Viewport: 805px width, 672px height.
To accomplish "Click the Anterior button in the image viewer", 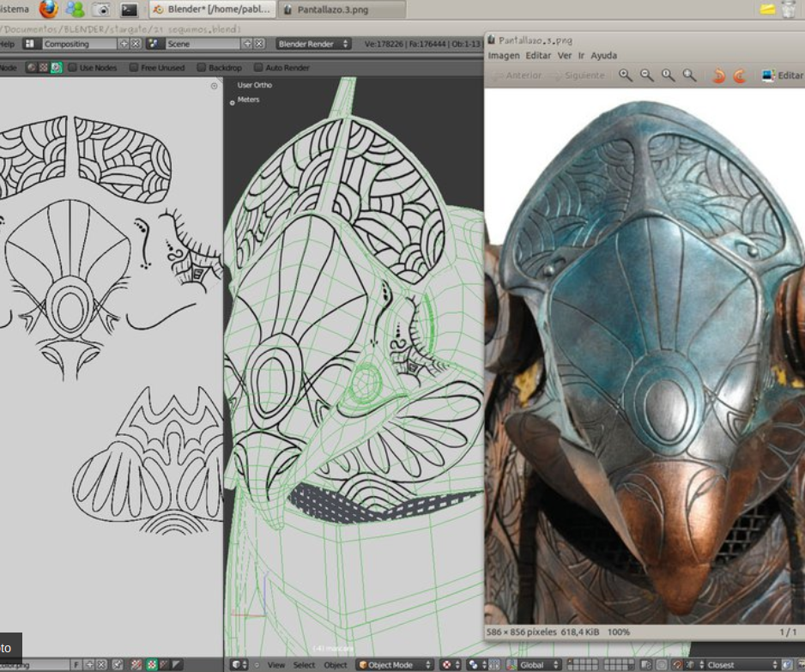I will click(x=517, y=76).
